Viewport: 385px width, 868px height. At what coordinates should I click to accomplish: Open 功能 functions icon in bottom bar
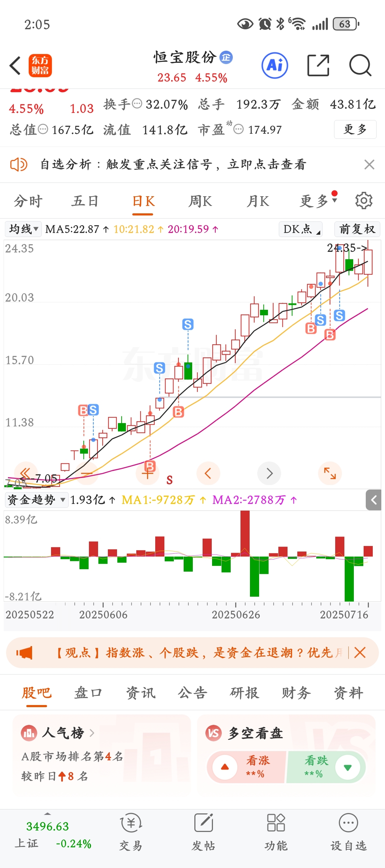click(x=276, y=823)
